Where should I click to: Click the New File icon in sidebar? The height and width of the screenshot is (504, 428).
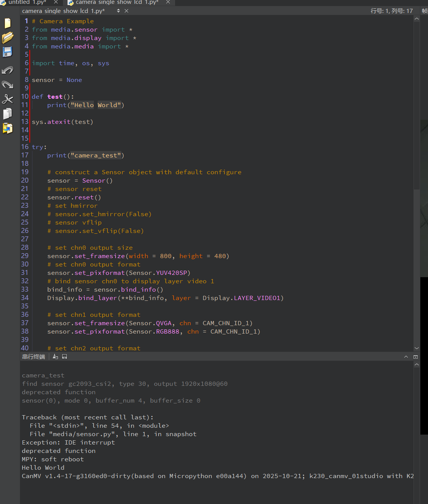(8, 24)
